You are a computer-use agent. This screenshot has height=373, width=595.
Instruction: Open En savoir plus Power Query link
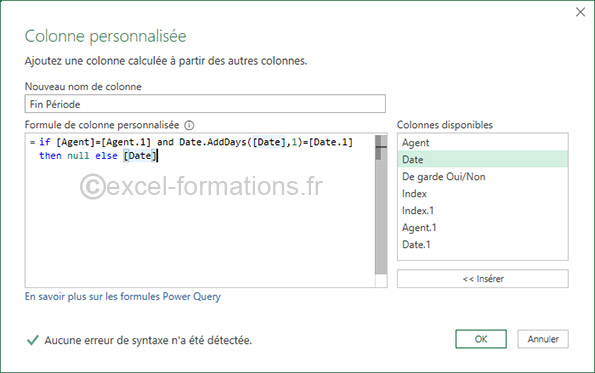[123, 296]
